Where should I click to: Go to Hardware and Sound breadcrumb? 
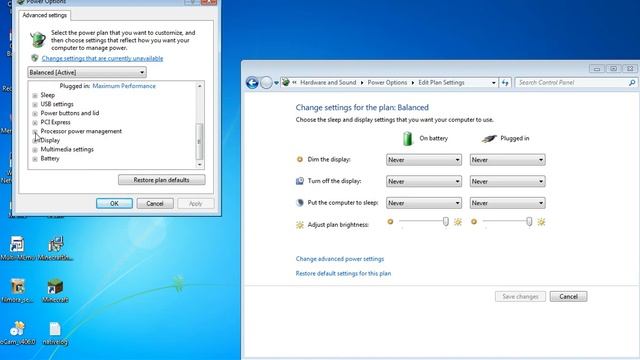point(328,82)
